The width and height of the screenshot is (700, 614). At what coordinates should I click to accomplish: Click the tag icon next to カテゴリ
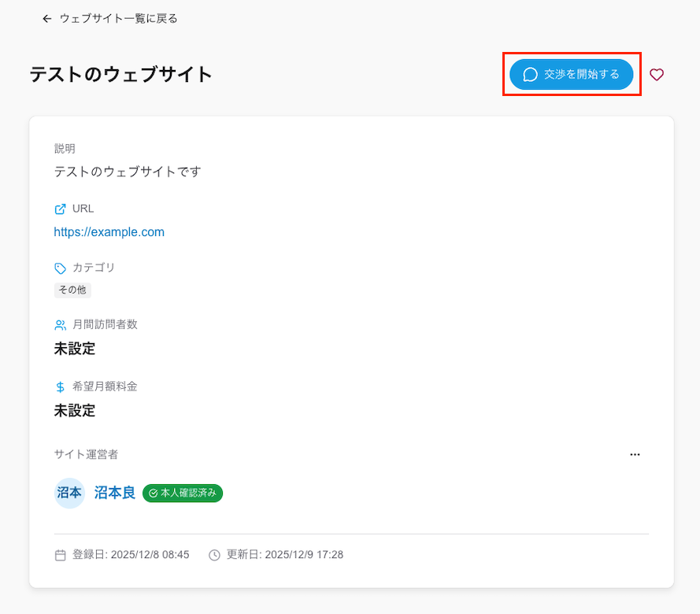pyautogui.click(x=60, y=268)
